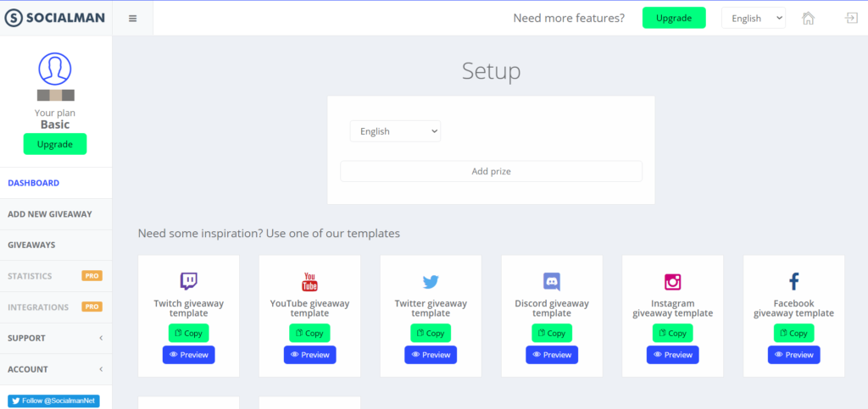This screenshot has width=868, height=409.
Task: Copy the Twitter giveaway template
Action: point(431,333)
